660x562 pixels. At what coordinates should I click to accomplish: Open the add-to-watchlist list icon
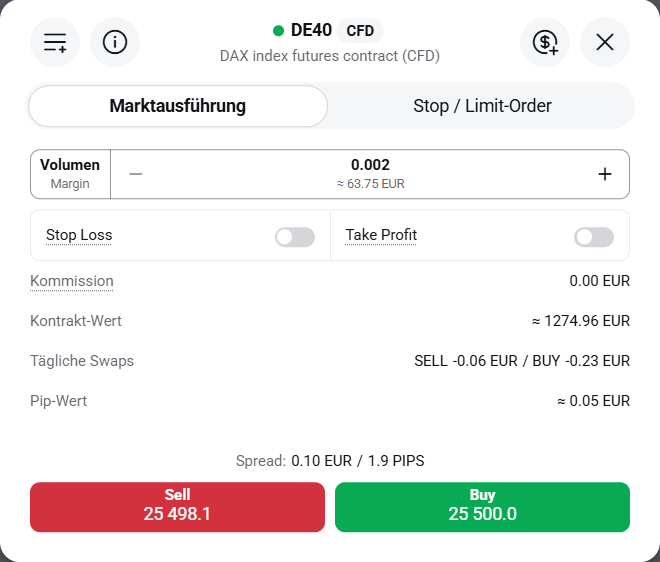pos(55,42)
